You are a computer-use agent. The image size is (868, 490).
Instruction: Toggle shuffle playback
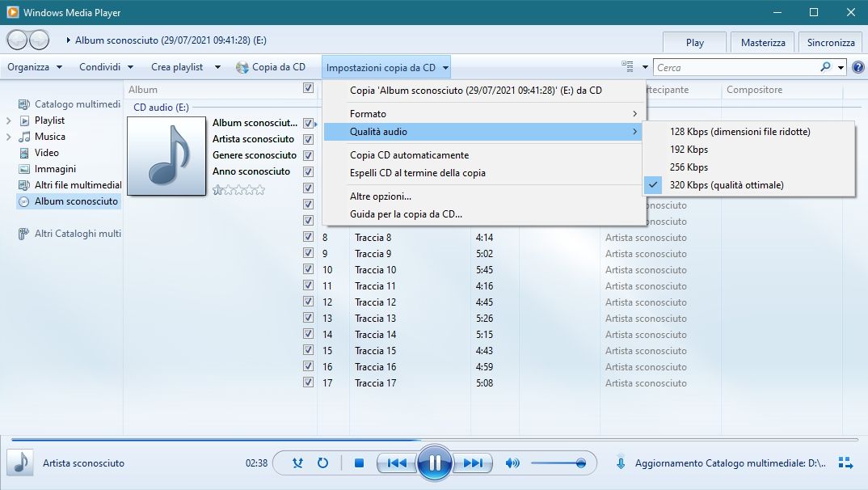298,463
